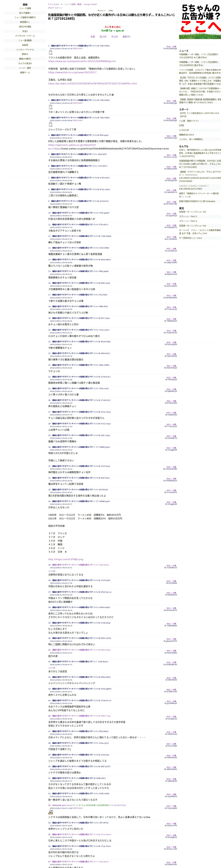This screenshot has width=221, height=868.
Task: Open 格闘ゲーム board in sidebar
Action: click(25, 72)
